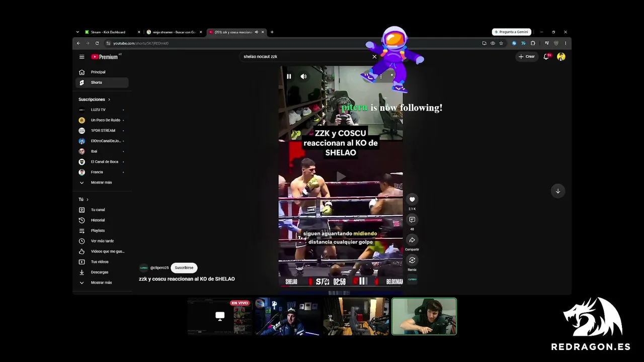This screenshot has width=644, height=362.
Task: Select the EN VIVO screen-share thumbnail
Action: point(220,316)
